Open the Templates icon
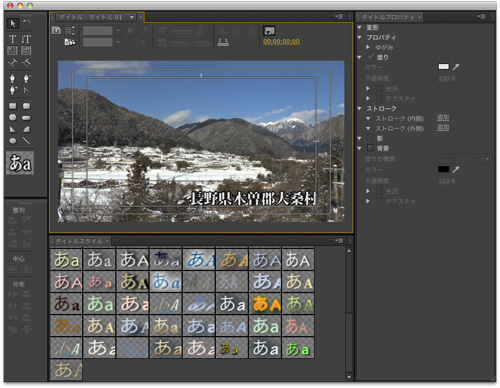The width and height of the screenshot is (500, 388). coord(70,42)
